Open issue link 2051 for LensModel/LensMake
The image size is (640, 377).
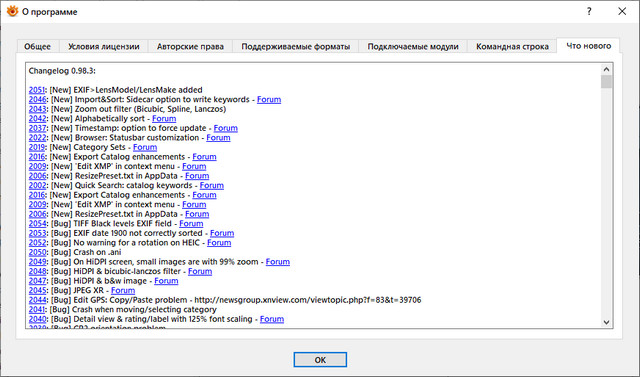[x=36, y=90]
